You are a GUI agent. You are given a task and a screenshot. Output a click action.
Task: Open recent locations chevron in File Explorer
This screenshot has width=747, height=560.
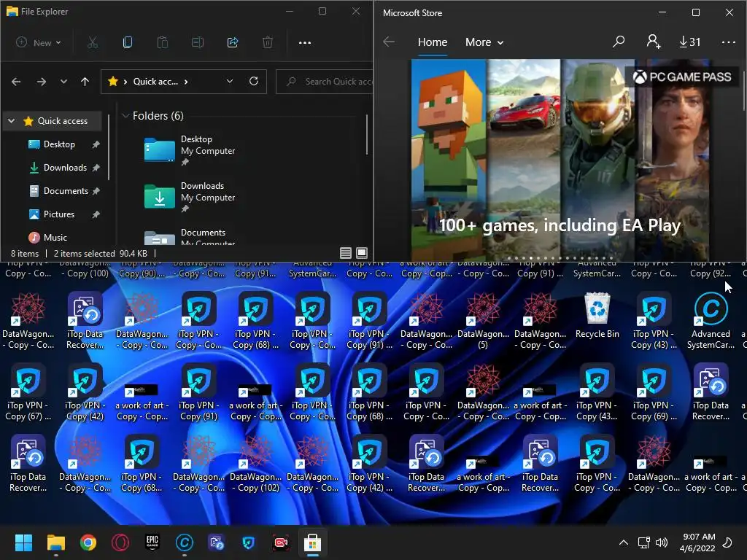[x=63, y=82]
